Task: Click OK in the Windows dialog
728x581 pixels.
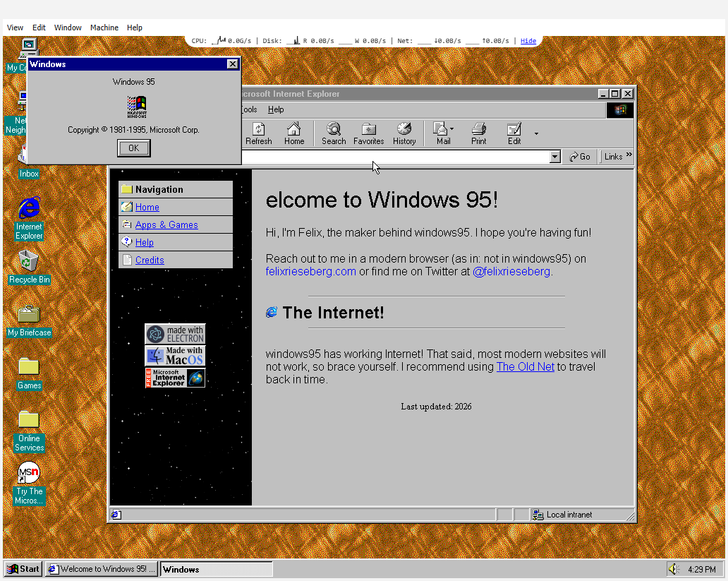Action: [x=134, y=148]
